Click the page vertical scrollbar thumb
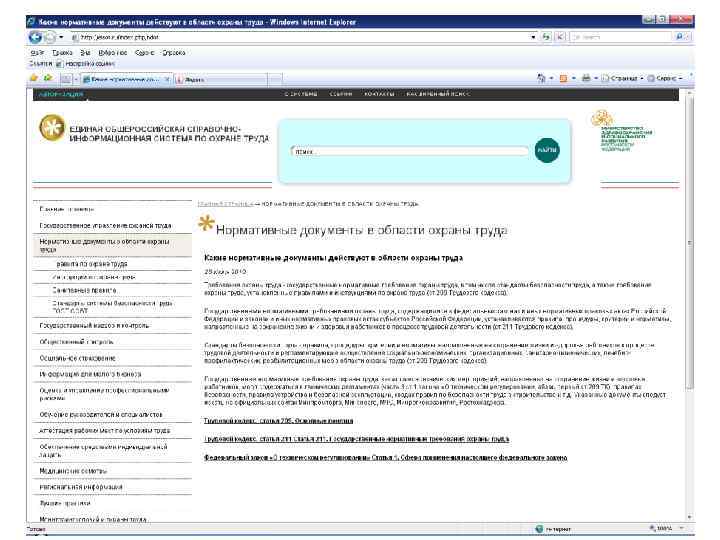The width and height of the screenshot is (720, 540). coord(689,243)
